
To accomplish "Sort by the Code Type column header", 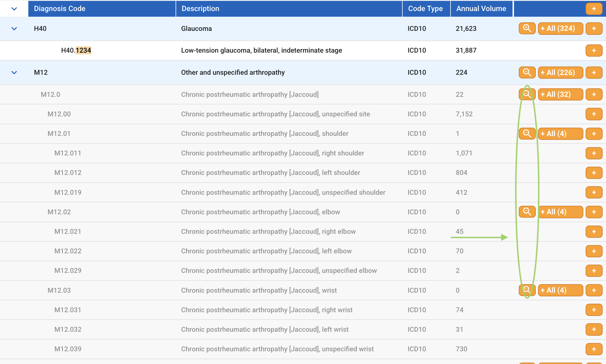I will pyautogui.click(x=426, y=8).
